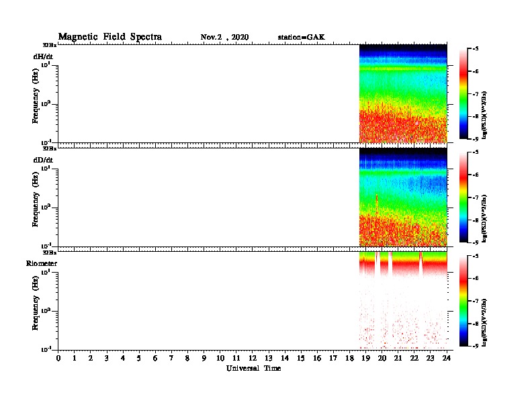
Task: Click the "dD/dt" panel label
Action: tap(43, 160)
